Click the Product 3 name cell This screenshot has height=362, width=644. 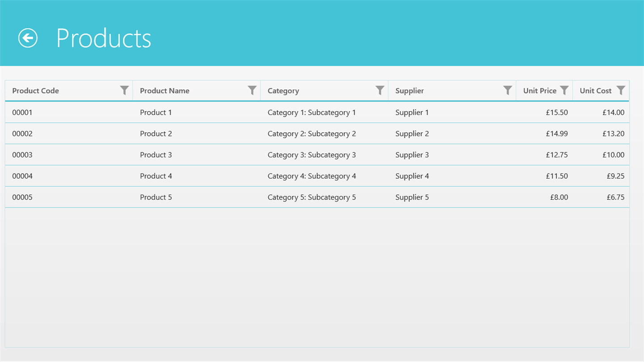pos(197,155)
